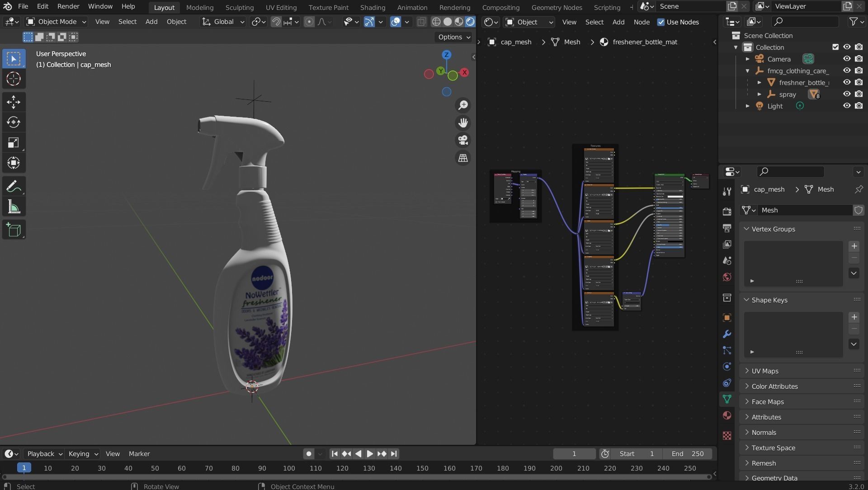Expand the Light item in outliner

click(747, 106)
